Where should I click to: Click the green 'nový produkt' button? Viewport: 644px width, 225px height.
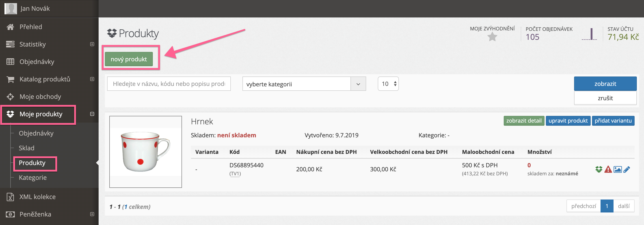(129, 59)
